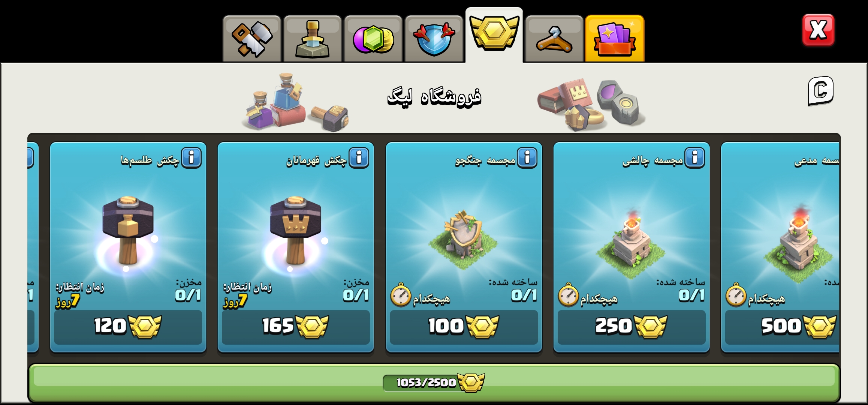
Task: Show info for the Warrior statue
Action: point(527,158)
